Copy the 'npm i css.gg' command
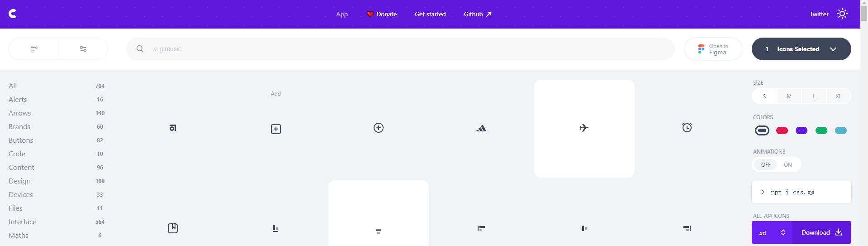The image size is (868, 246). pos(802,192)
